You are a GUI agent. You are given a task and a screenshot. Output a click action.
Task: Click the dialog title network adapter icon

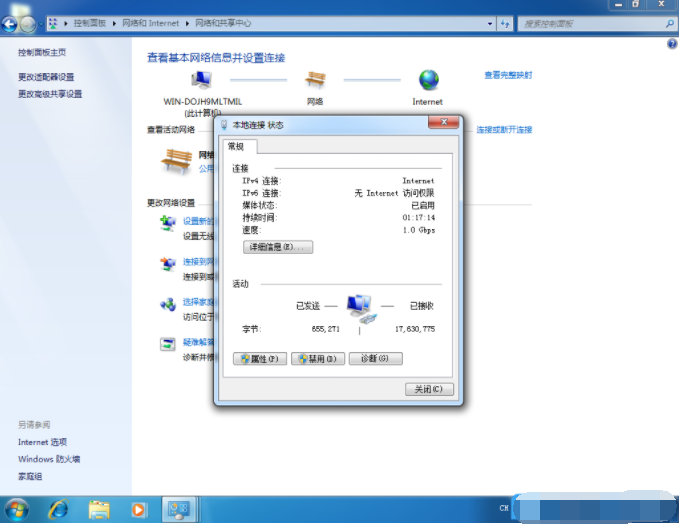click(224, 125)
